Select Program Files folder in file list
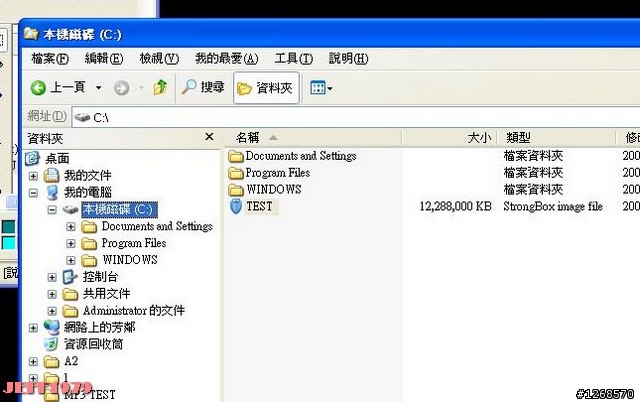 pos(269,173)
